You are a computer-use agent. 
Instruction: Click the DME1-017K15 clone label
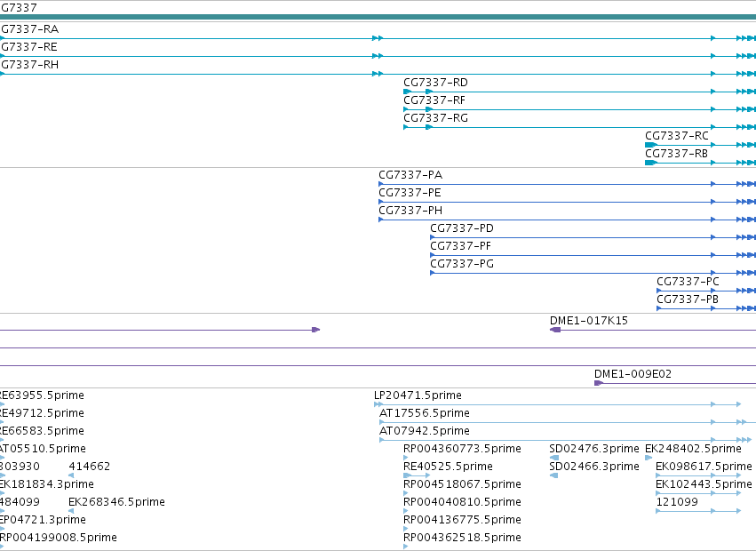click(x=589, y=321)
